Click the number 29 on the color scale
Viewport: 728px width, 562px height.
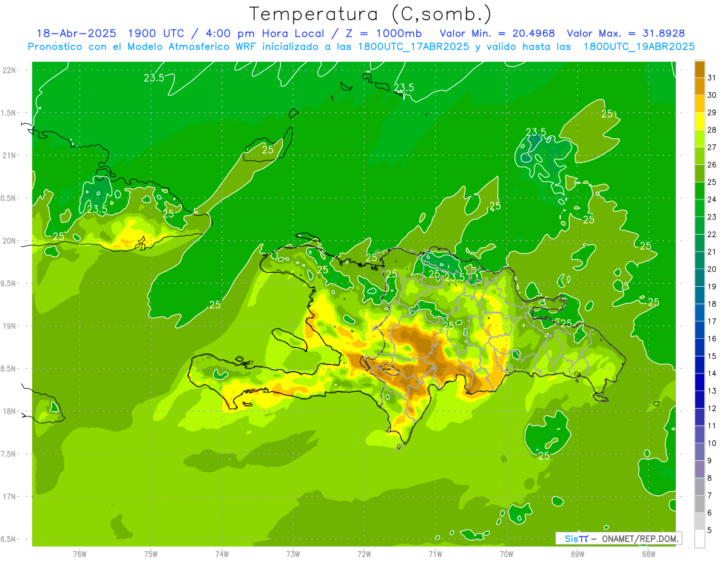point(712,113)
